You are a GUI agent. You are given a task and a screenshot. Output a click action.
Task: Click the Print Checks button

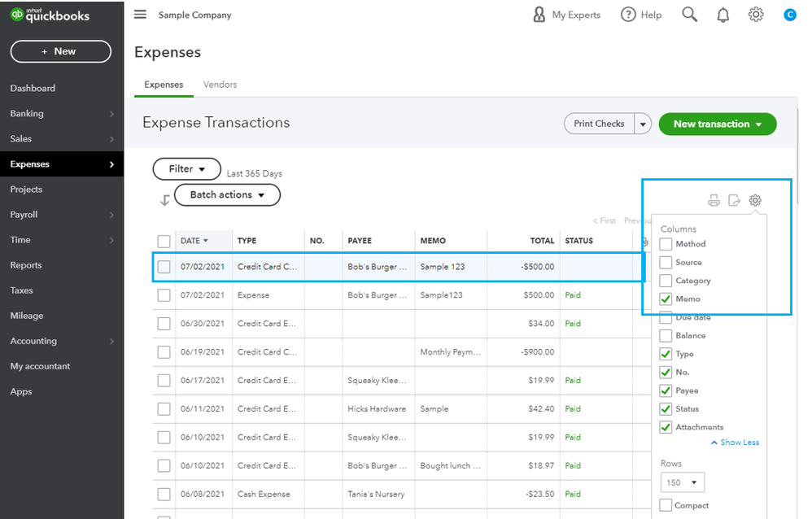(x=599, y=124)
